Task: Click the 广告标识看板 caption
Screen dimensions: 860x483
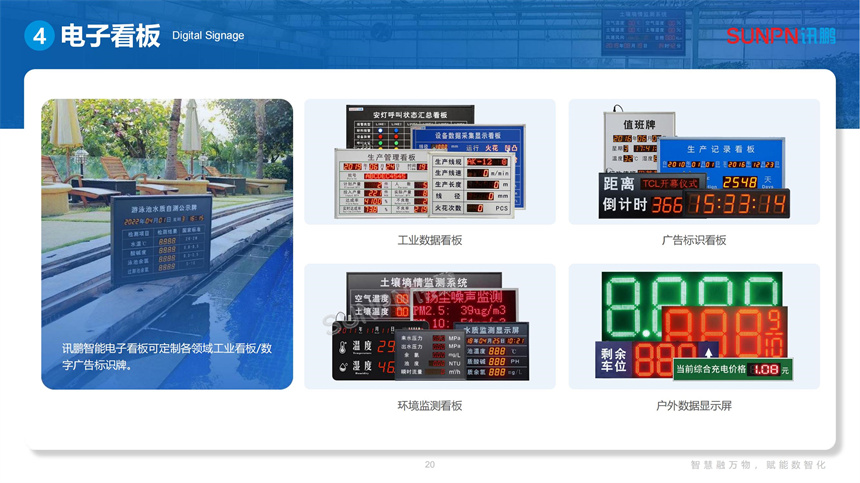Action: point(694,240)
